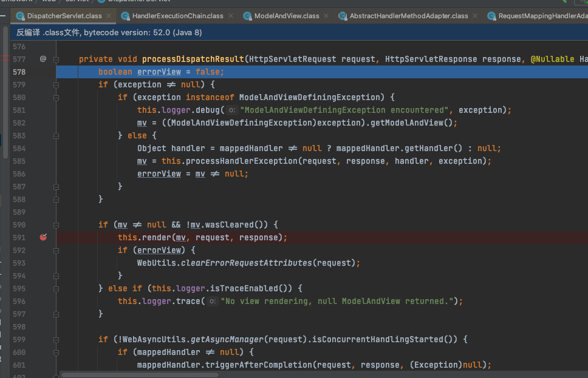The height and width of the screenshot is (378, 588).
Task: Close the ModelAndView.class tab
Action: pyautogui.click(x=327, y=16)
